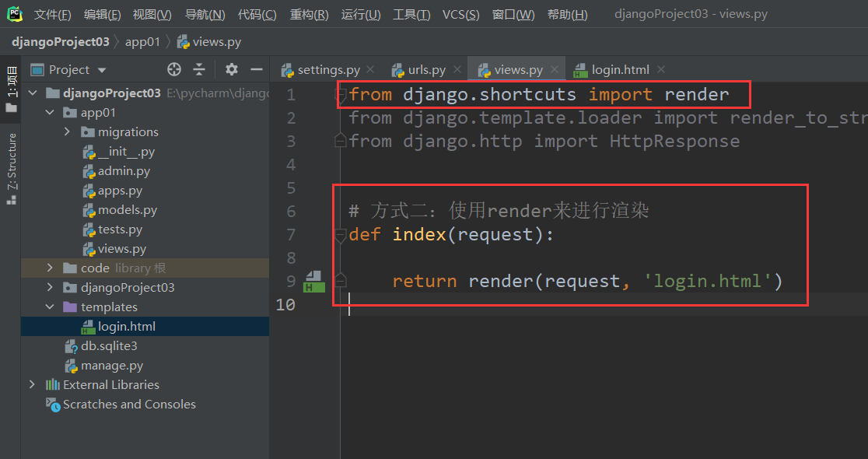Image resolution: width=868 pixels, height=459 pixels.
Task: Click the db.sqlite3 file icon
Action: point(71,347)
